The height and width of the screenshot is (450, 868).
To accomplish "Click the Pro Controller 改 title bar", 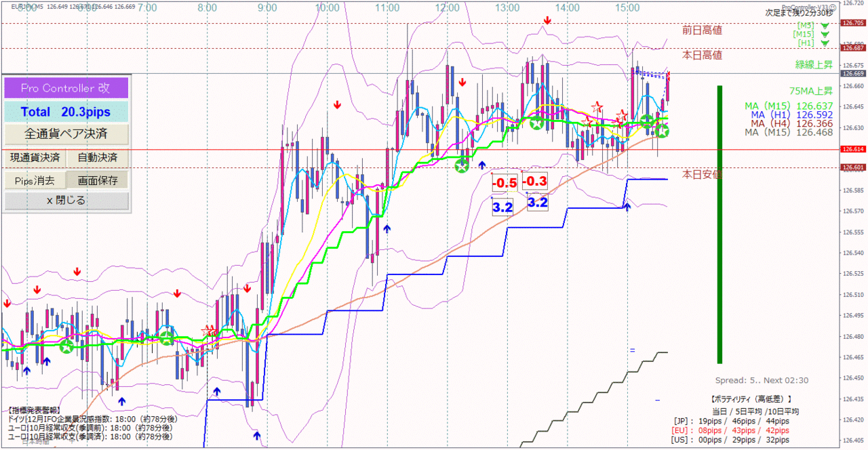I will [66, 88].
